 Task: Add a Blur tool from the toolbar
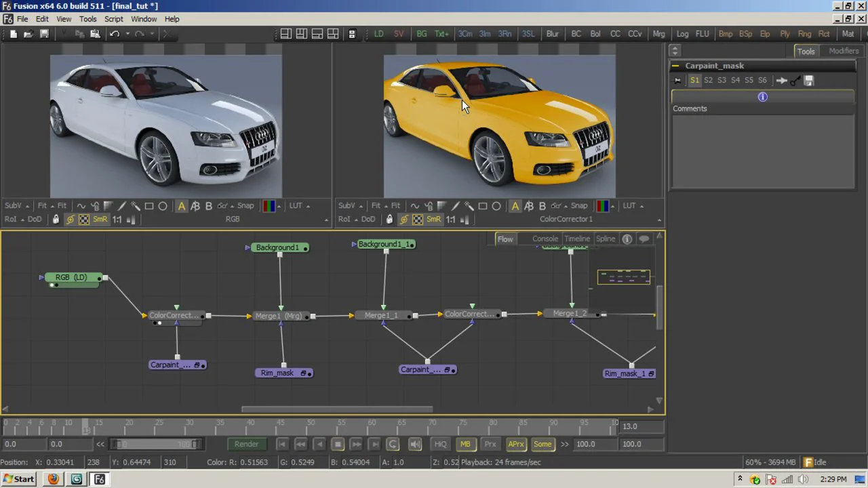pyautogui.click(x=553, y=34)
